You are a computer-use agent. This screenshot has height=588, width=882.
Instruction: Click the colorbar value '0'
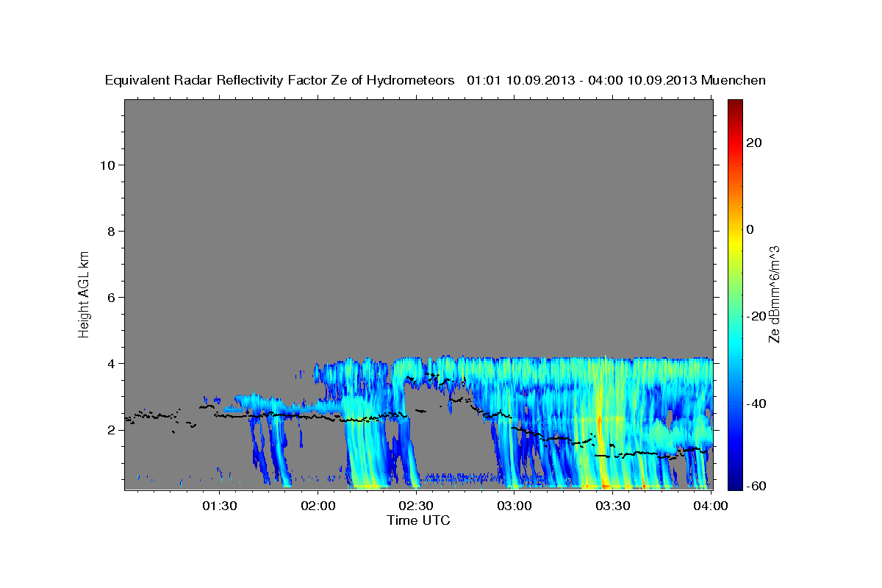click(750, 229)
